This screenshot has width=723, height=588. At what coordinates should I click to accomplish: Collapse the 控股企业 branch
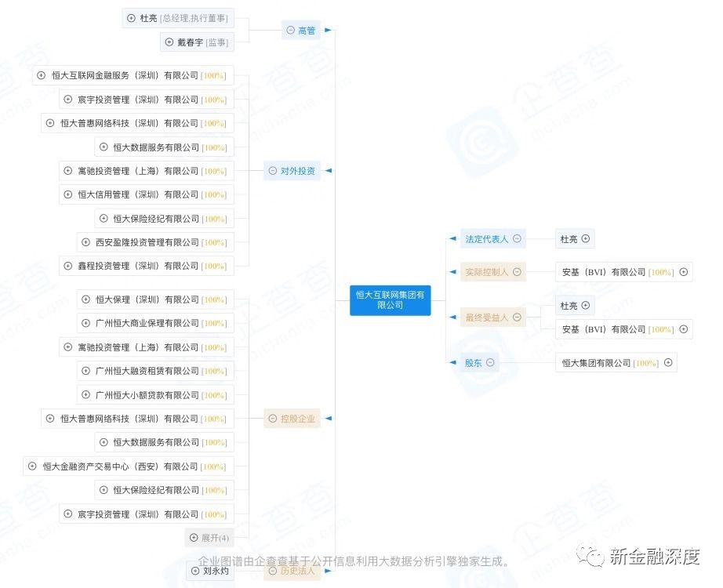[x=273, y=419]
